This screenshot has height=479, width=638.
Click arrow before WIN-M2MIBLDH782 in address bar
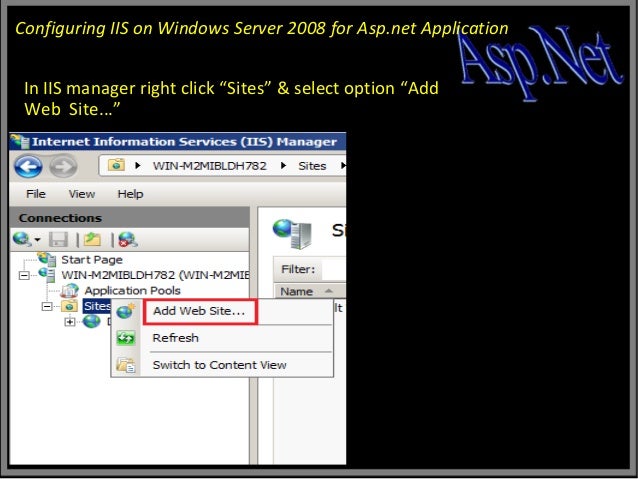(x=138, y=165)
